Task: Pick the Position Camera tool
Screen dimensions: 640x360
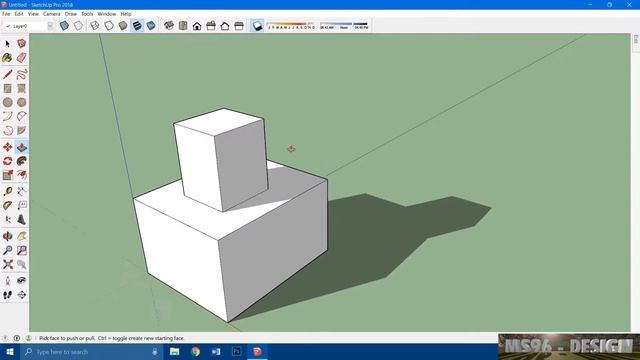Action: pos(7,280)
